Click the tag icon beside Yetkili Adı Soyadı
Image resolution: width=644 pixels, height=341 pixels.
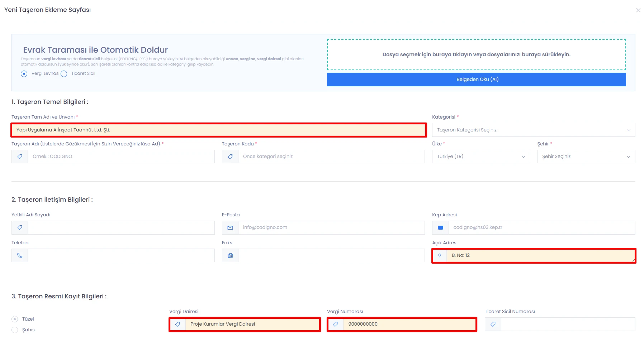point(20,227)
